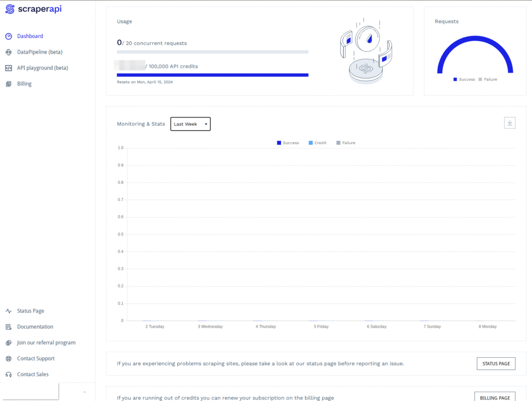Viewport: 532px width, 401px height.
Task: Toggle the Failure series in the chart legend
Action: (344, 143)
